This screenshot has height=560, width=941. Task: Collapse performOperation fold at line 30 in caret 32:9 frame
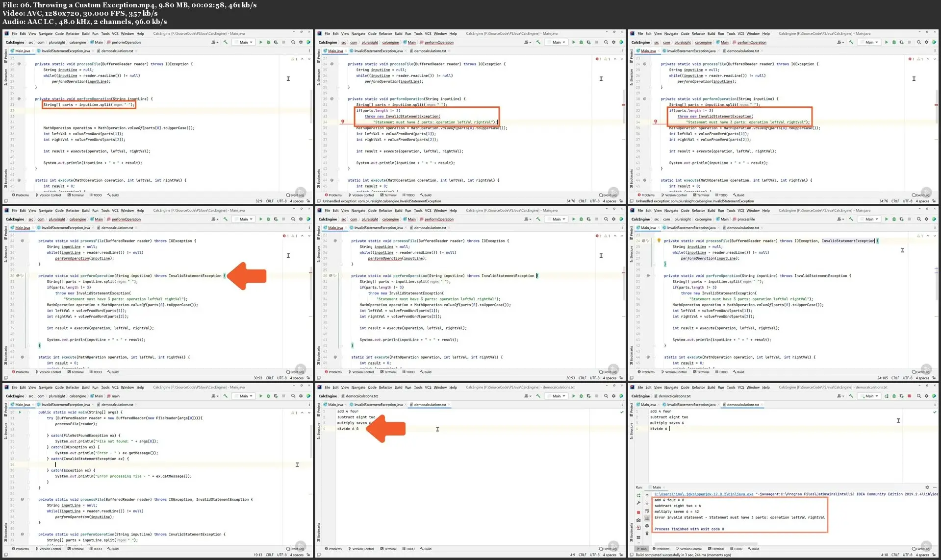[x=25, y=98]
